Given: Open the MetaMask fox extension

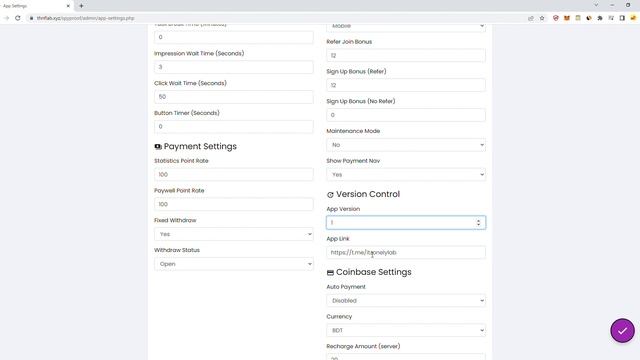Looking at the screenshot, I should coord(567,18).
